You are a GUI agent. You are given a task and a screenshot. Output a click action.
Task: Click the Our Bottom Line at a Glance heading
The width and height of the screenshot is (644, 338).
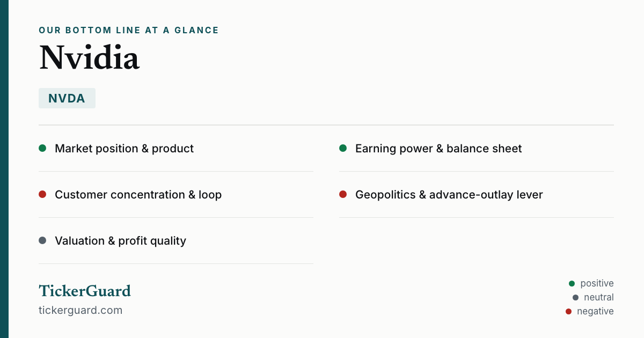point(129,31)
